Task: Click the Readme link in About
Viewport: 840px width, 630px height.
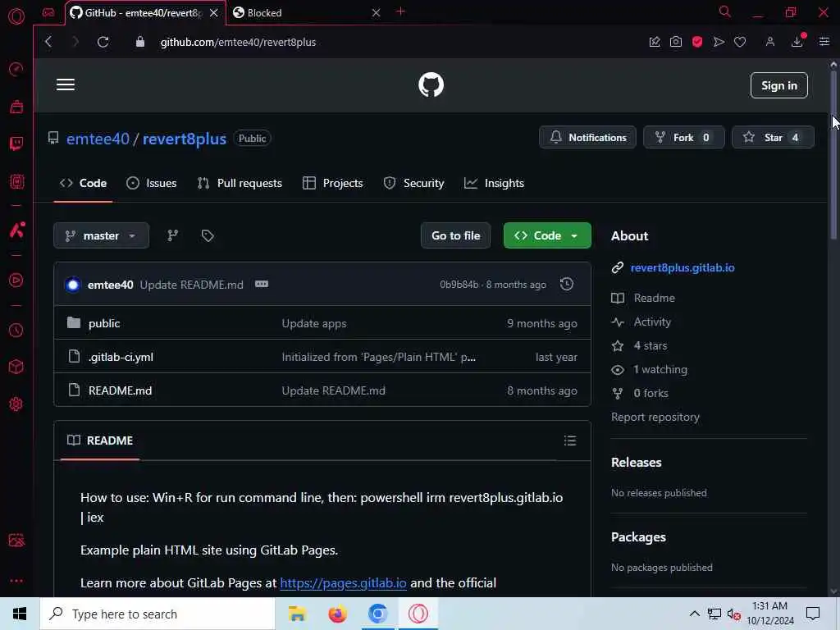Action: tap(654, 298)
